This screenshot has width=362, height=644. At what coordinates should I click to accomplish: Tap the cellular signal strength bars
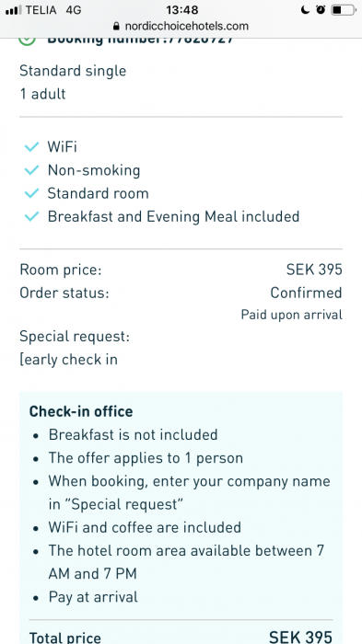[14, 10]
